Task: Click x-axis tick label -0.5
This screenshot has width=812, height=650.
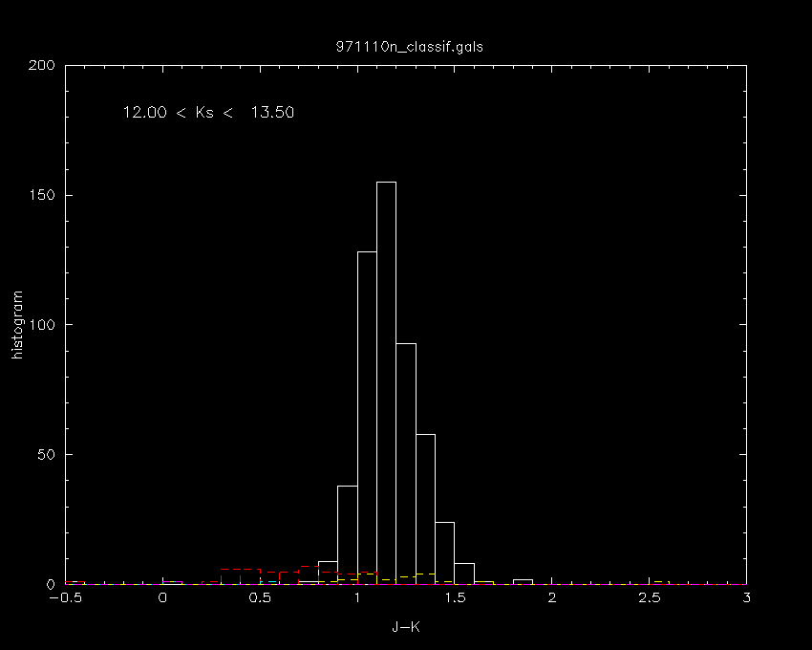Action: click(65, 598)
